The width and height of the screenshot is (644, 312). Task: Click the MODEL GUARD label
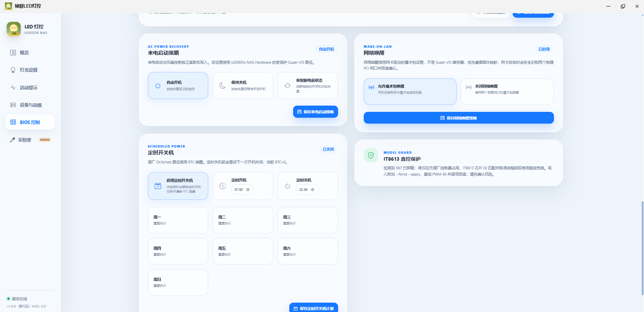398,153
